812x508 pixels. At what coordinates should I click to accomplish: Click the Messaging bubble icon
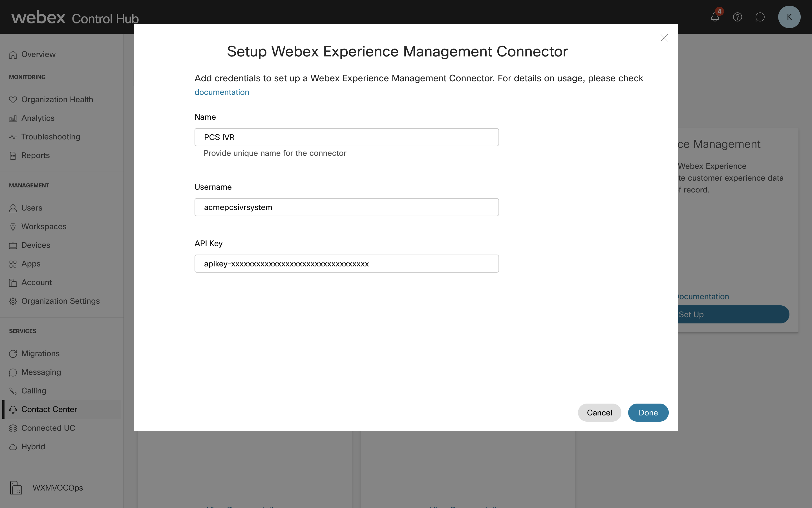[13, 372]
